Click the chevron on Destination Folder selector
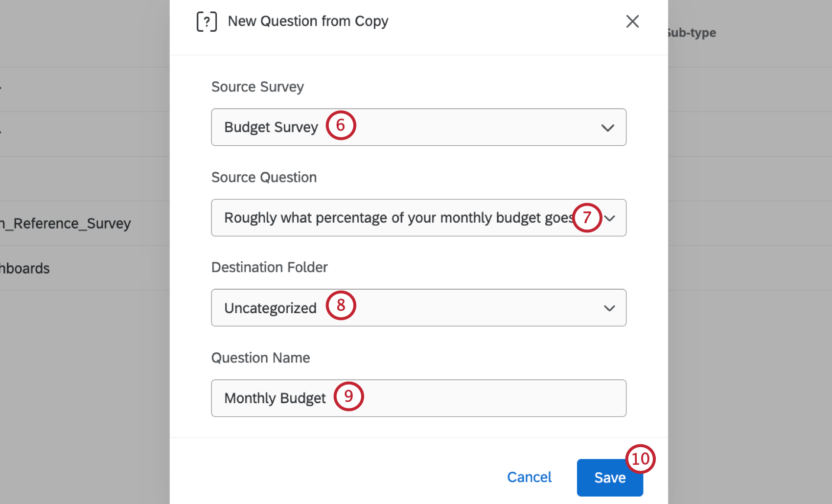The image size is (832, 504). click(x=610, y=308)
